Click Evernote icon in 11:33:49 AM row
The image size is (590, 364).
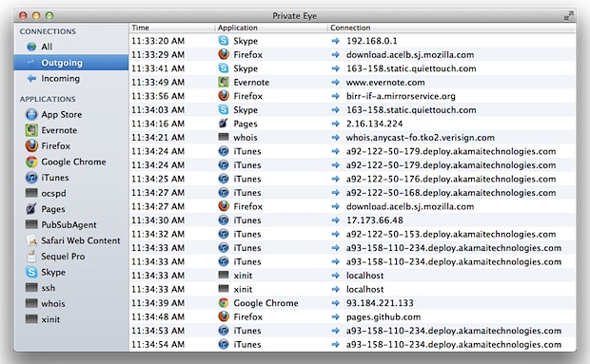coord(224,82)
